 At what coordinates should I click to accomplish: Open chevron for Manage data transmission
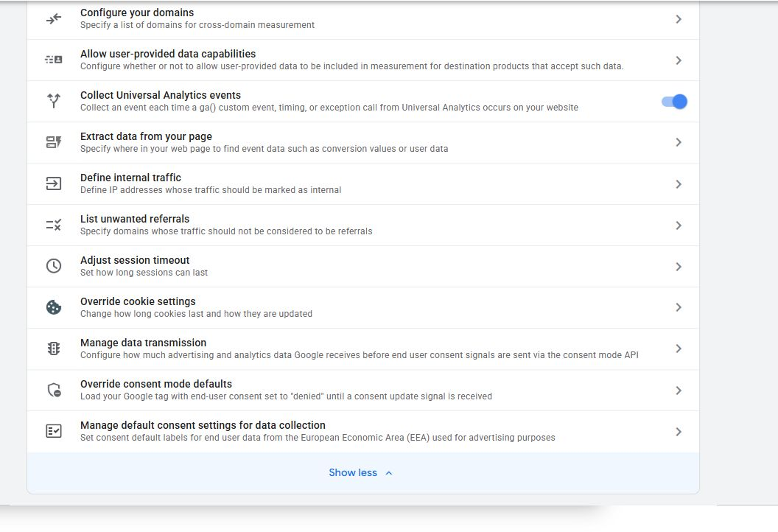pyautogui.click(x=679, y=349)
